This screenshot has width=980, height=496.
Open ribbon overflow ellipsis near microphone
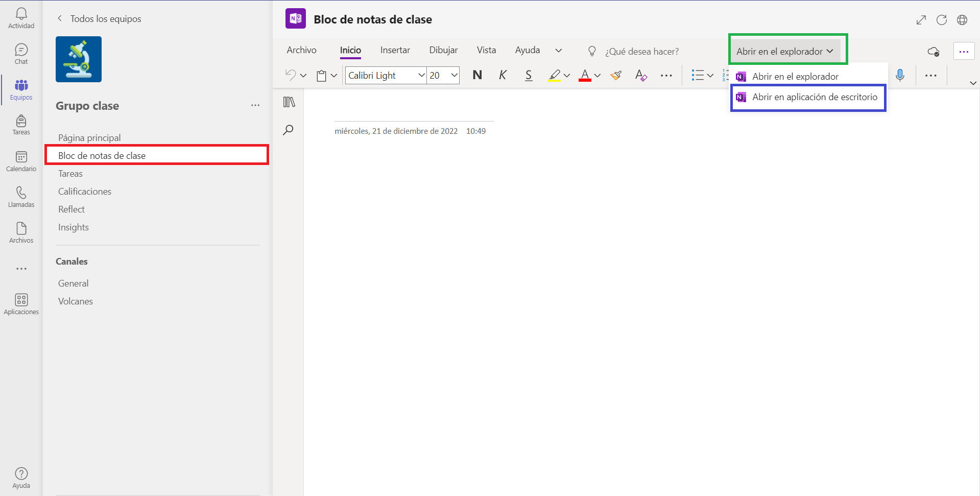(931, 75)
